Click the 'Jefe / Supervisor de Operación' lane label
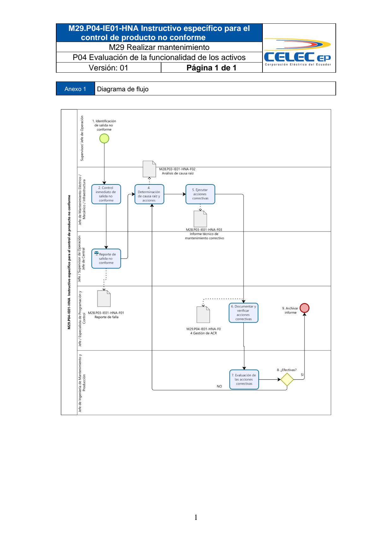 point(81,259)
